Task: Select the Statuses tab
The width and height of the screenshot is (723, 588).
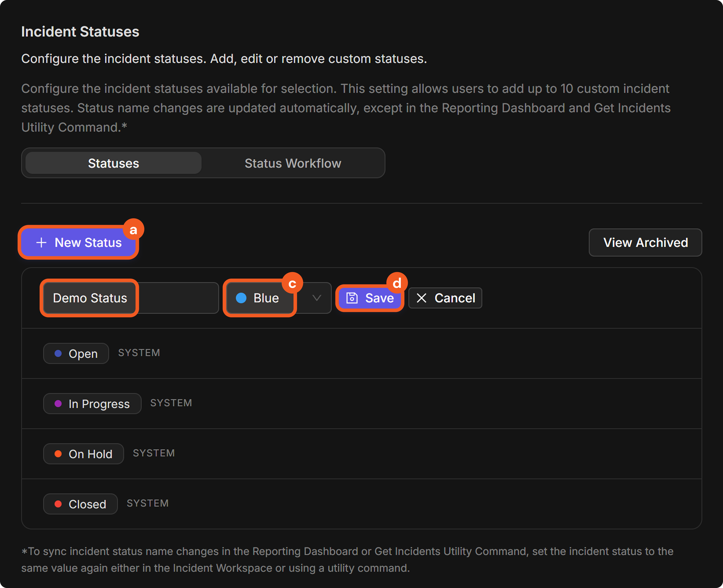Action: click(x=113, y=163)
